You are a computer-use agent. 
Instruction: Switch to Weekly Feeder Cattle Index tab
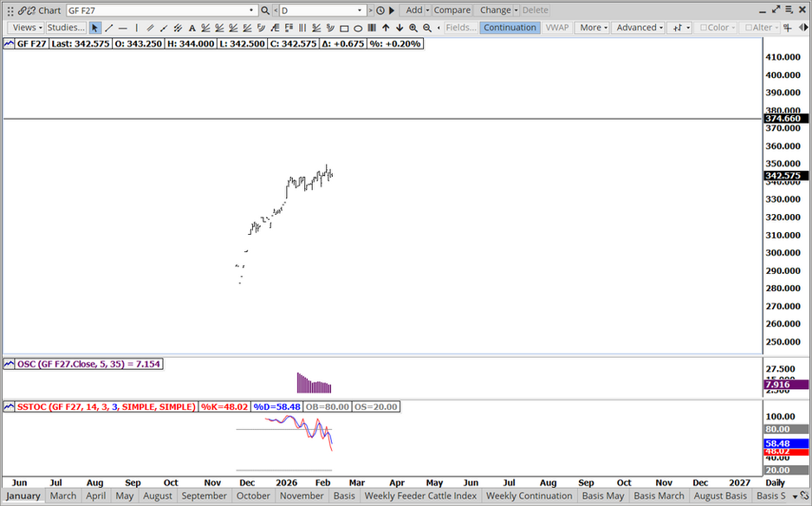click(x=420, y=496)
